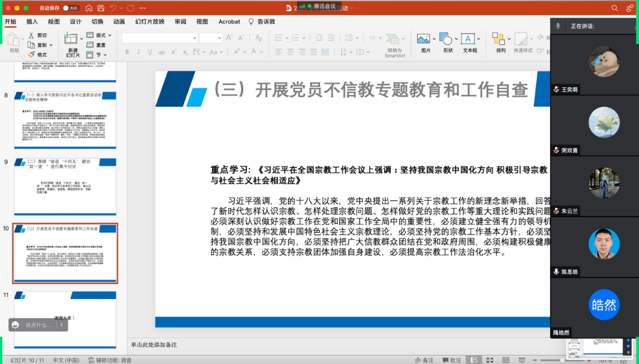The height and width of the screenshot is (364, 639).
Task: Toggle Subscript formatting
Action: (x=185, y=52)
